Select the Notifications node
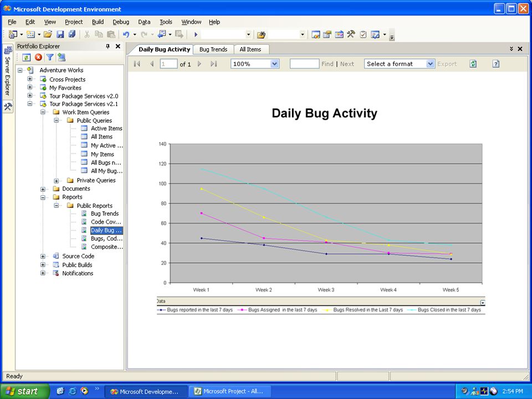Viewport: 532px width, 399px height. (x=78, y=273)
